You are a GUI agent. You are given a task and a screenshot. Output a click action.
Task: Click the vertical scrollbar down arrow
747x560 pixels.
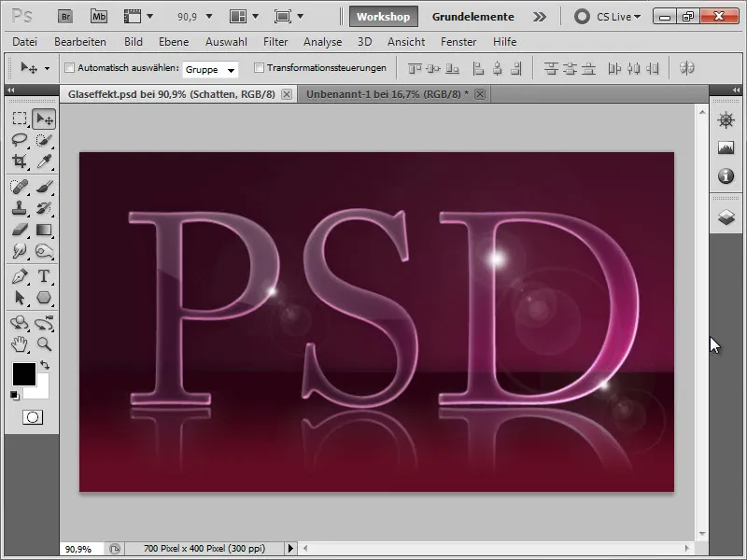point(702,534)
